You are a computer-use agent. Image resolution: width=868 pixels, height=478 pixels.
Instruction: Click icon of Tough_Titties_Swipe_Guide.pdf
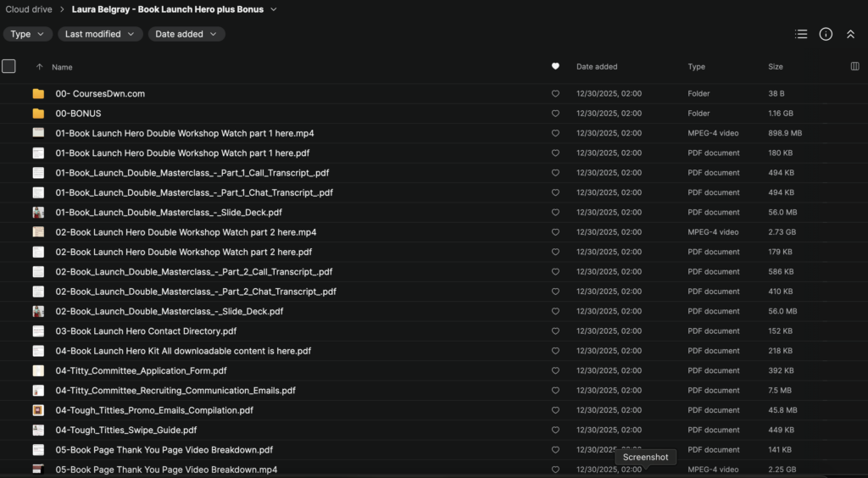pos(38,430)
